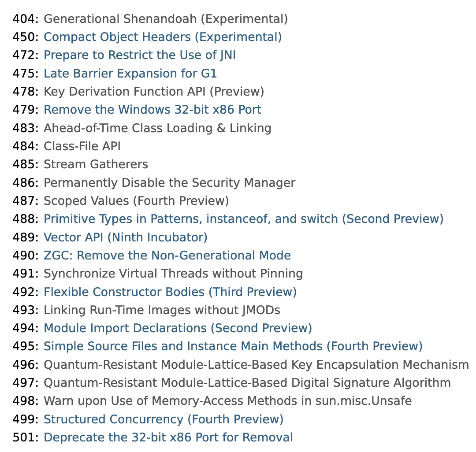The image size is (476, 452).
Task: Click Module Import Declarations (Second Preview)
Action: pos(178,328)
